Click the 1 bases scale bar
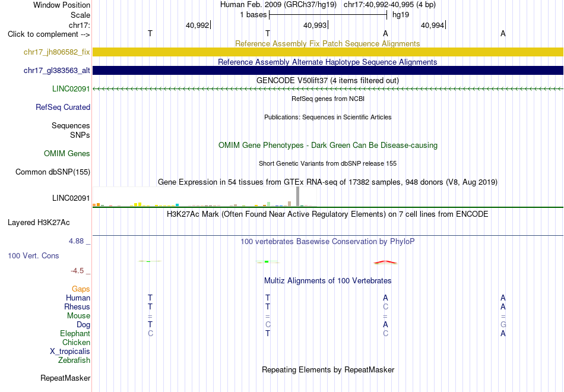 click(x=328, y=15)
